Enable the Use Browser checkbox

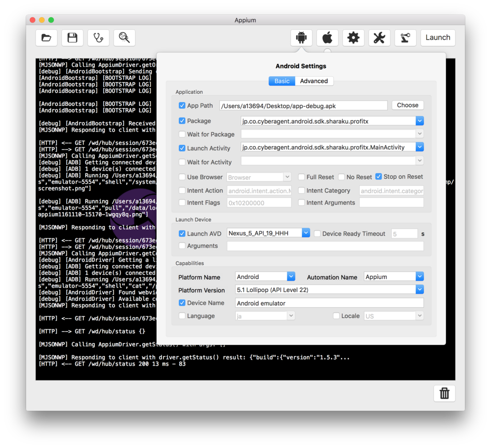click(182, 177)
